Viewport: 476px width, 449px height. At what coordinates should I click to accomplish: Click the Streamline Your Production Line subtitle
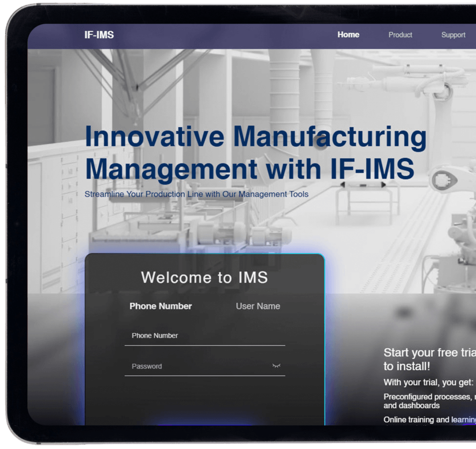[x=196, y=194]
